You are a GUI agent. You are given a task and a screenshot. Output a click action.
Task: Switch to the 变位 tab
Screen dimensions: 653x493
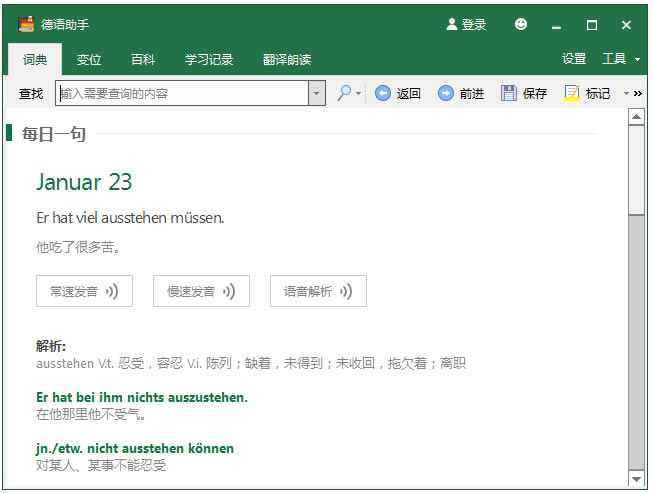tap(89, 60)
